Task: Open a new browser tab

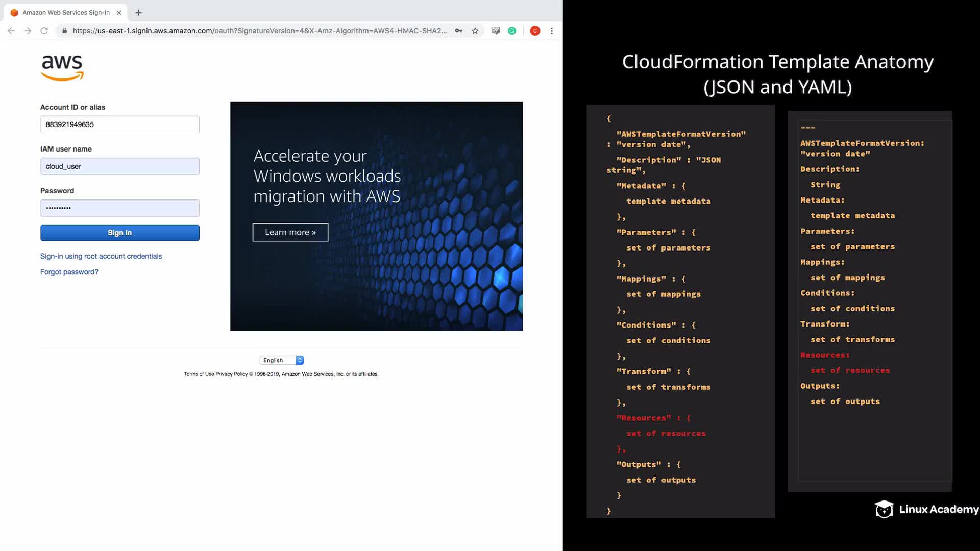Action: [x=138, y=13]
